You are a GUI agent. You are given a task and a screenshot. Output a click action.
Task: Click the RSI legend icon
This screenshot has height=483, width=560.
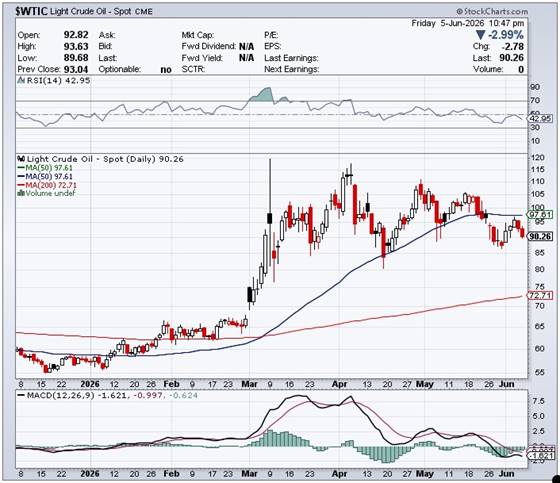21,80
